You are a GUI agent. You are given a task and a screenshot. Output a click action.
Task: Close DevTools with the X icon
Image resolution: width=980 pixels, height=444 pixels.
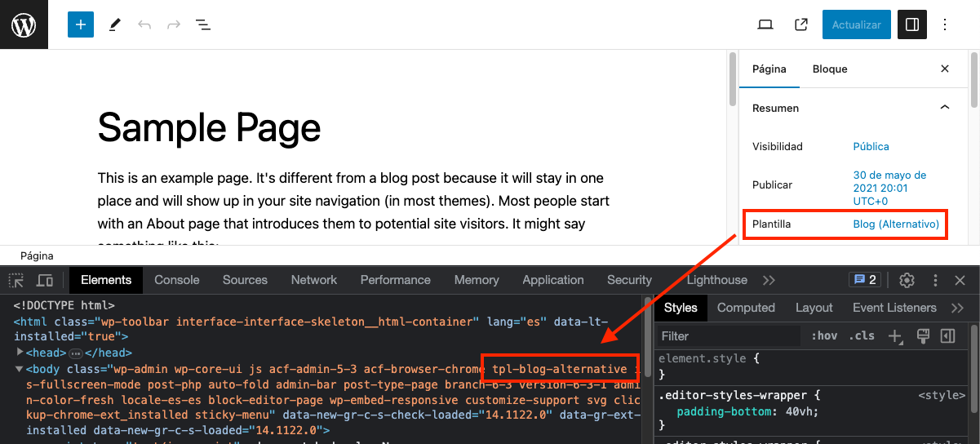click(960, 280)
